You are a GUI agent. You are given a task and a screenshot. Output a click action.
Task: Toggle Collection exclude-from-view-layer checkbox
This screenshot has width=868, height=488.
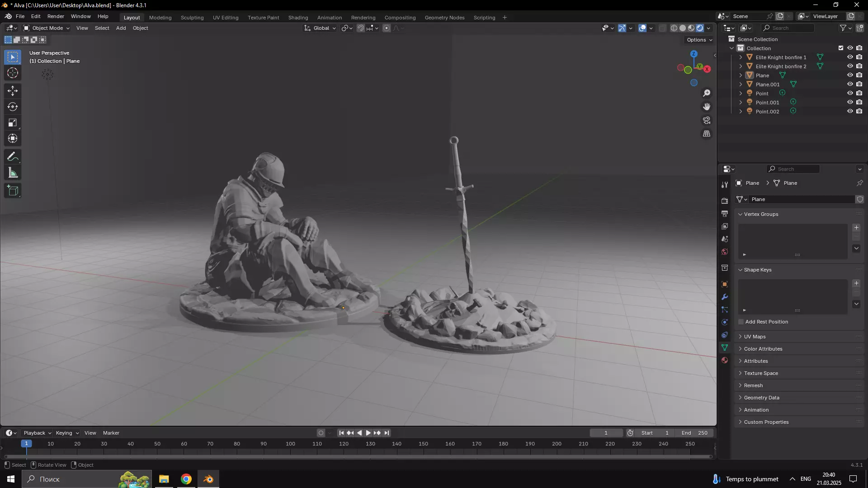coord(841,48)
